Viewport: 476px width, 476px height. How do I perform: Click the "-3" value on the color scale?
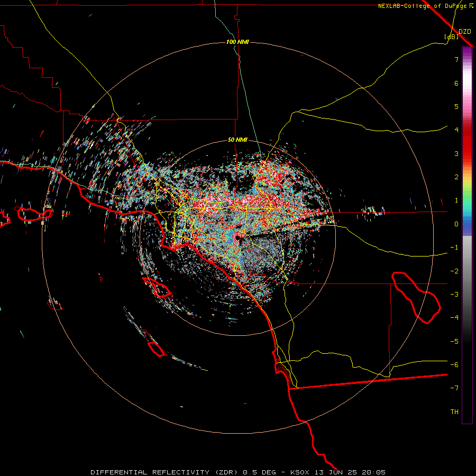pos(454,295)
